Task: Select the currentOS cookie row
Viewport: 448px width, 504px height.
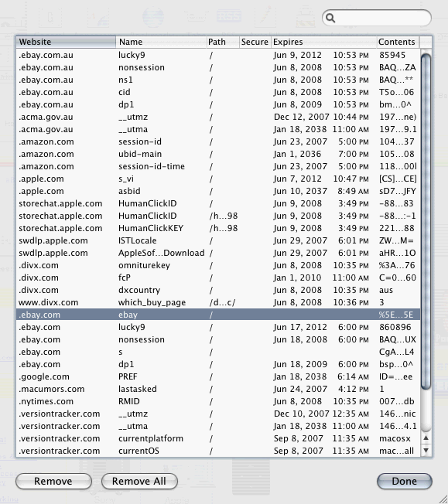Action: pos(218,451)
